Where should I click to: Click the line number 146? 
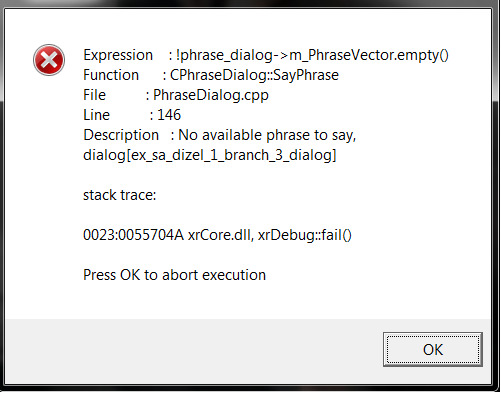click(169, 115)
